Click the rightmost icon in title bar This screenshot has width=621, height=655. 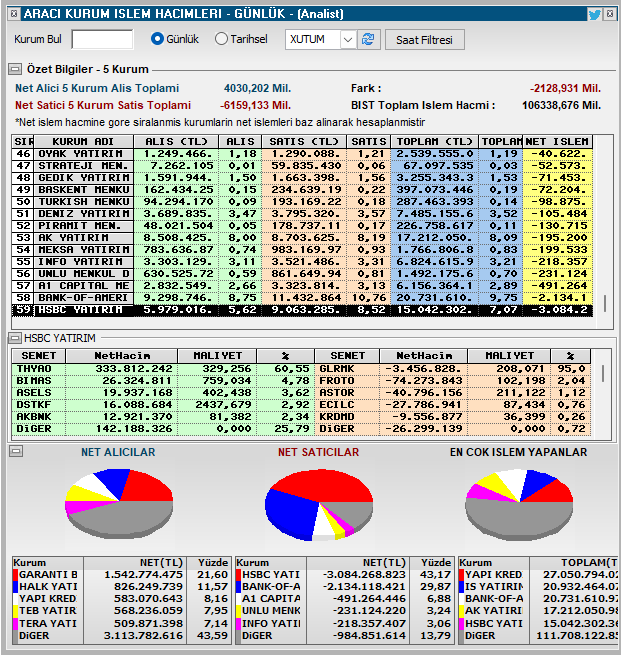tap(610, 13)
